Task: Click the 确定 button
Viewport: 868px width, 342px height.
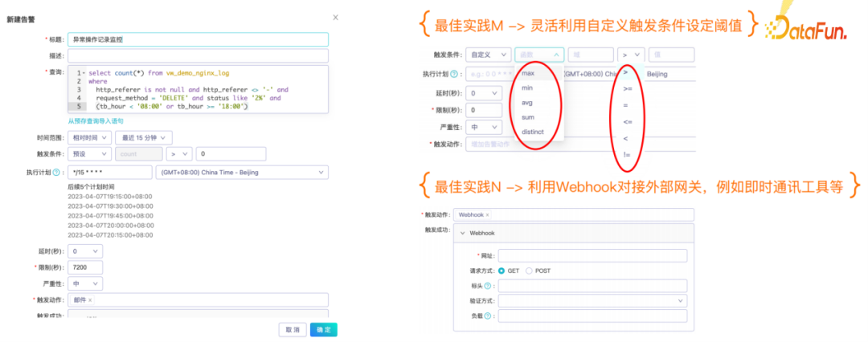Action: [x=323, y=329]
